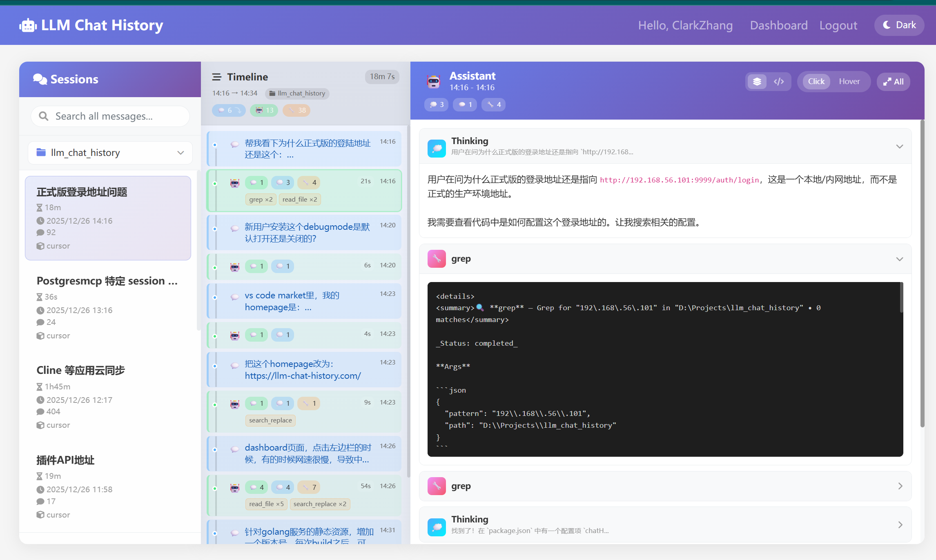The image size is (936, 560).
Task: Click the second Thinking bubble icon
Action: [437, 527]
